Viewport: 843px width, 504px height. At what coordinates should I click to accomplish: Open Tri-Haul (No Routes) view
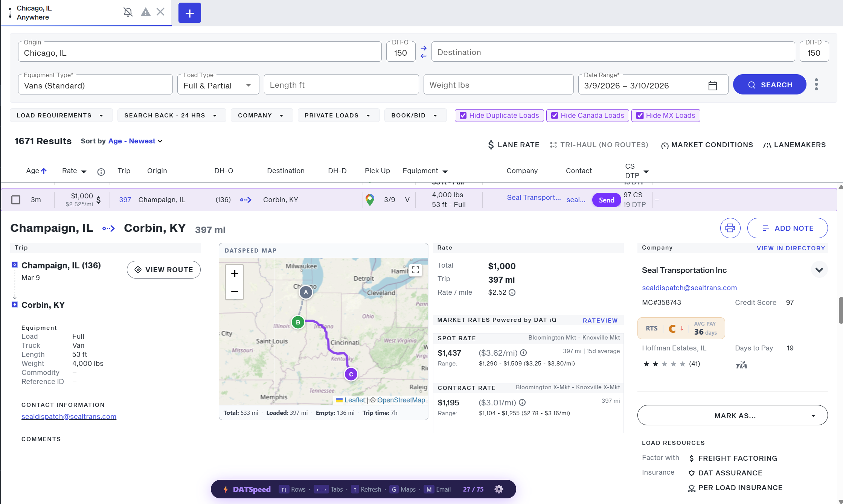point(599,145)
